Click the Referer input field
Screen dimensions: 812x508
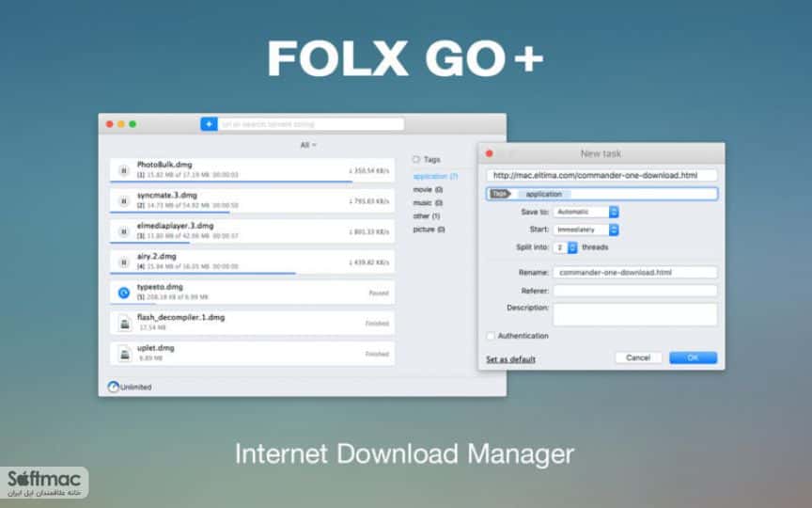635,291
